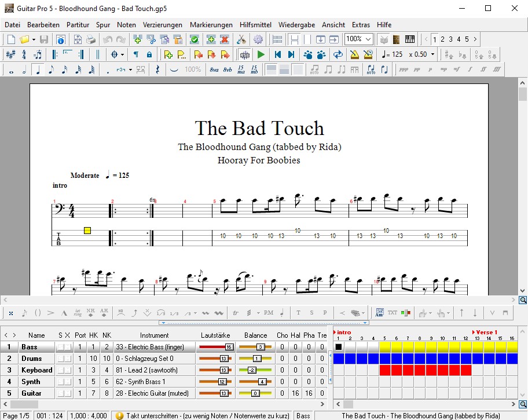The image size is (528, 420).
Task: Click the yellow open folder icon
Action: pos(24,39)
